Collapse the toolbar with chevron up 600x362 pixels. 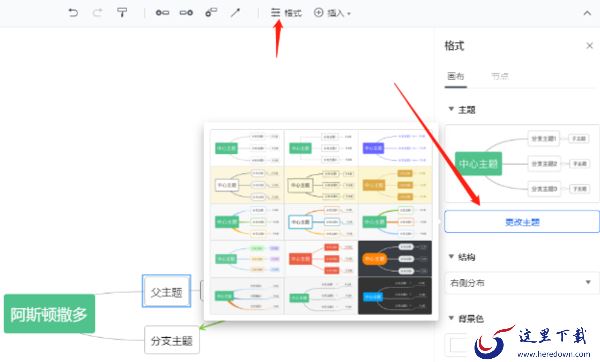tap(587, 13)
